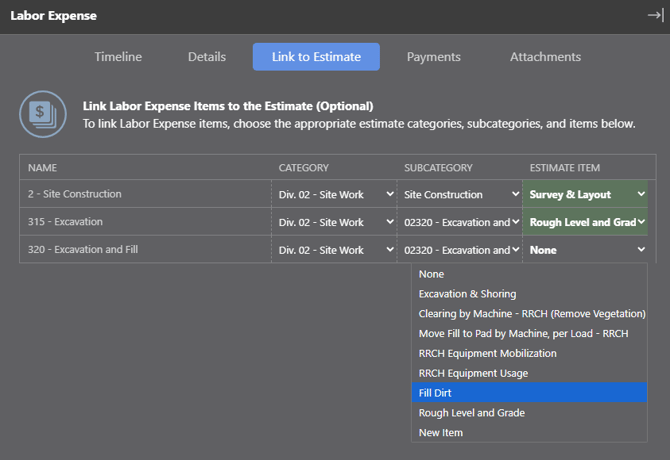The image size is (670, 460).
Task: Click the 320 - Excavation and Fill name cell
Action: click(145, 249)
